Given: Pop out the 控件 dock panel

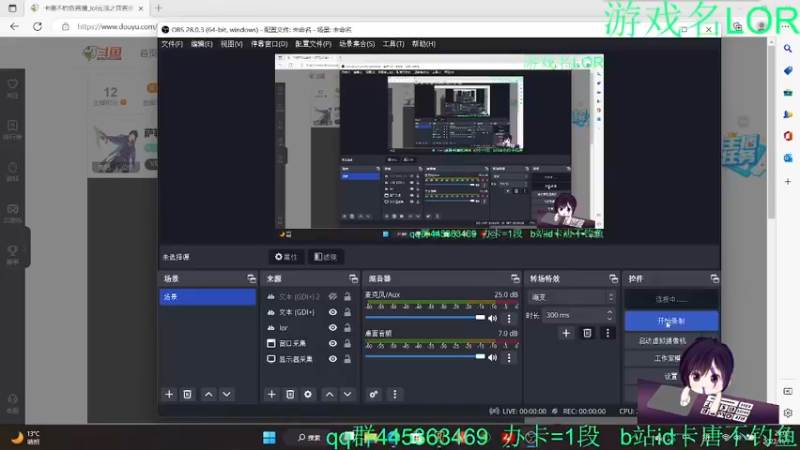Looking at the screenshot, I should (714, 279).
